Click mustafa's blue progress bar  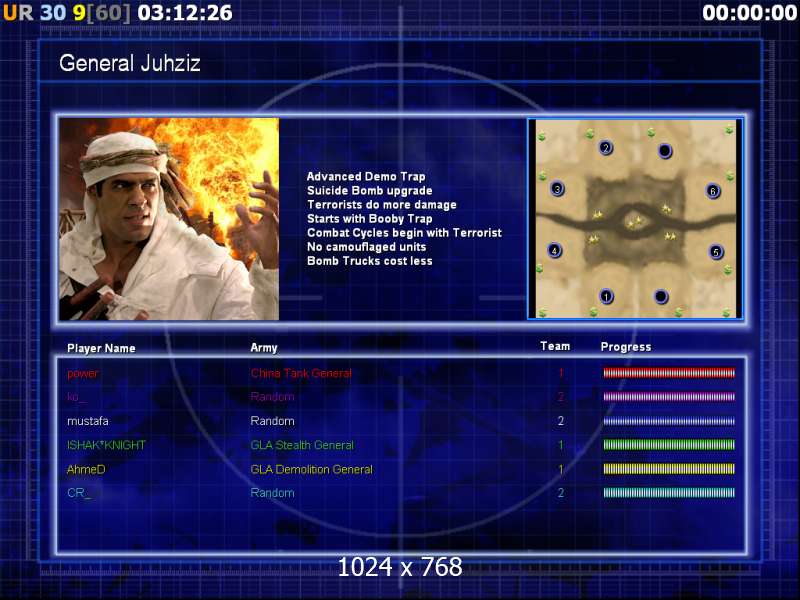pos(669,421)
